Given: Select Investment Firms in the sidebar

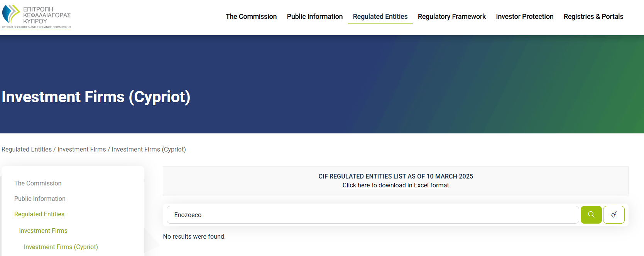Looking at the screenshot, I should [x=43, y=231].
